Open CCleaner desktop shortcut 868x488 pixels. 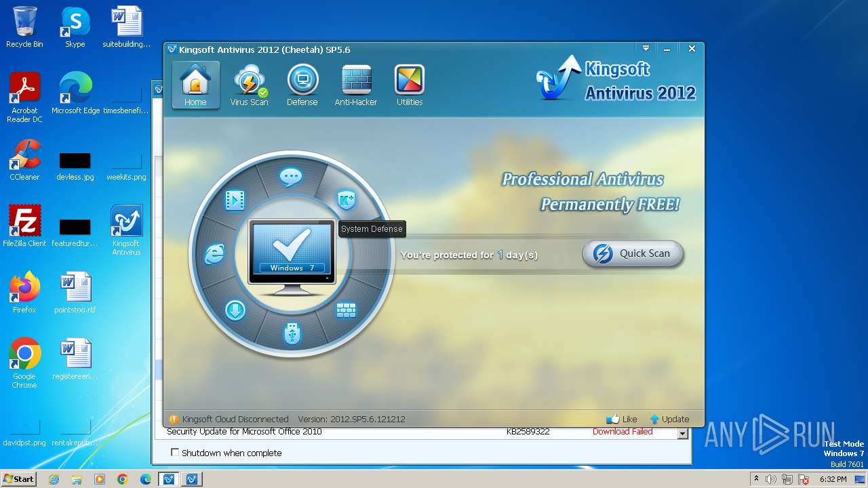[24, 160]
